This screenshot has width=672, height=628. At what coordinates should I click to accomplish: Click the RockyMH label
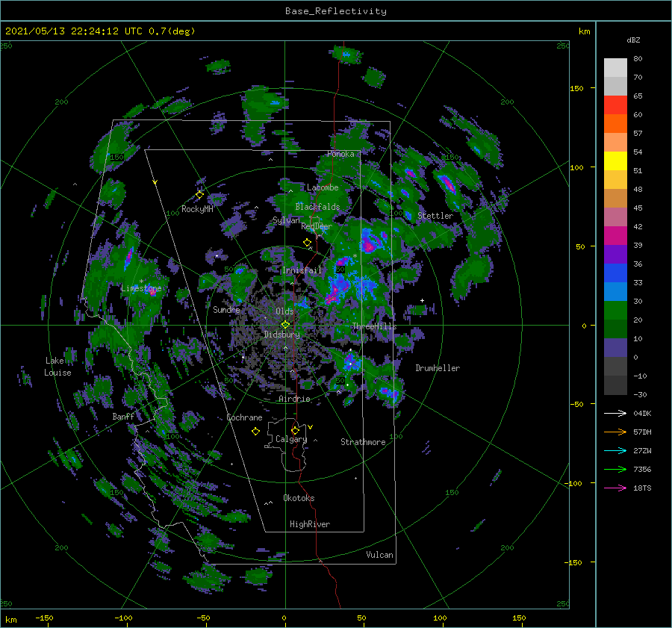197,209
